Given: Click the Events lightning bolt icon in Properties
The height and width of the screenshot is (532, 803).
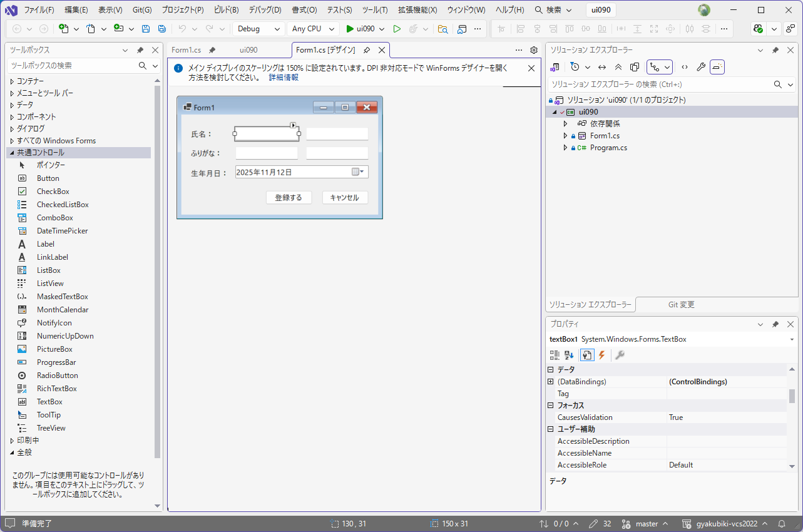Looking at the screenshot, I should click(602, 356).
